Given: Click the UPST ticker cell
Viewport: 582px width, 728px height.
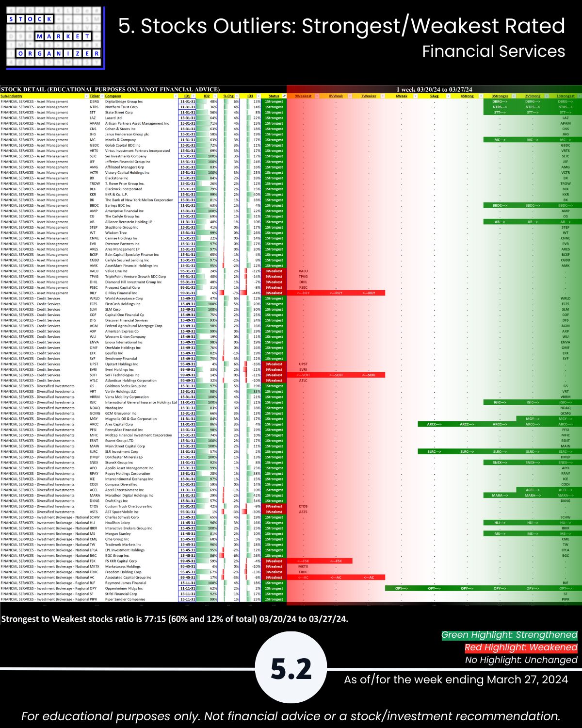Looking at the screenshot, I should pyautogui.click(x=96, y=364).
